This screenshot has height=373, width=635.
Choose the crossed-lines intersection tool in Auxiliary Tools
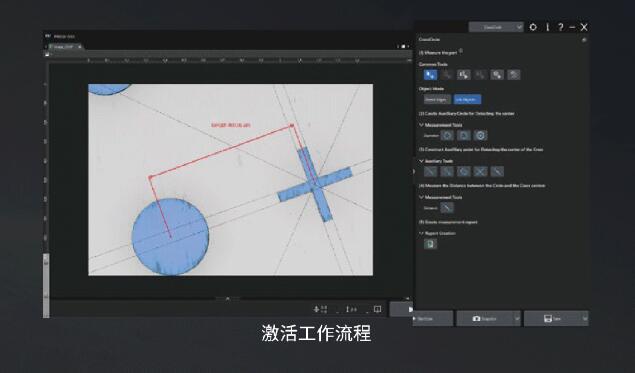pyautogui.click(x=480, y=172)
